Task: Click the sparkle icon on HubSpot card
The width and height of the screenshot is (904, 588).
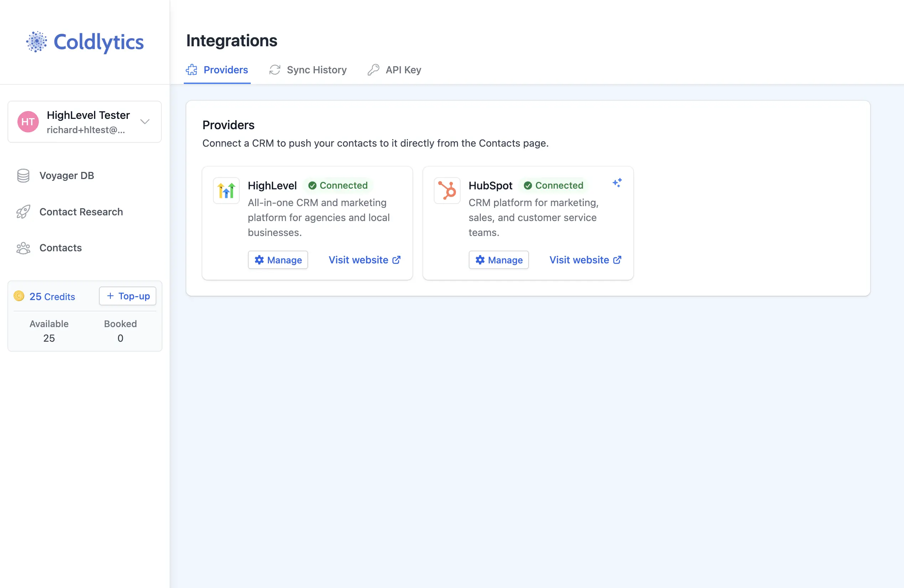Action: 617,183
